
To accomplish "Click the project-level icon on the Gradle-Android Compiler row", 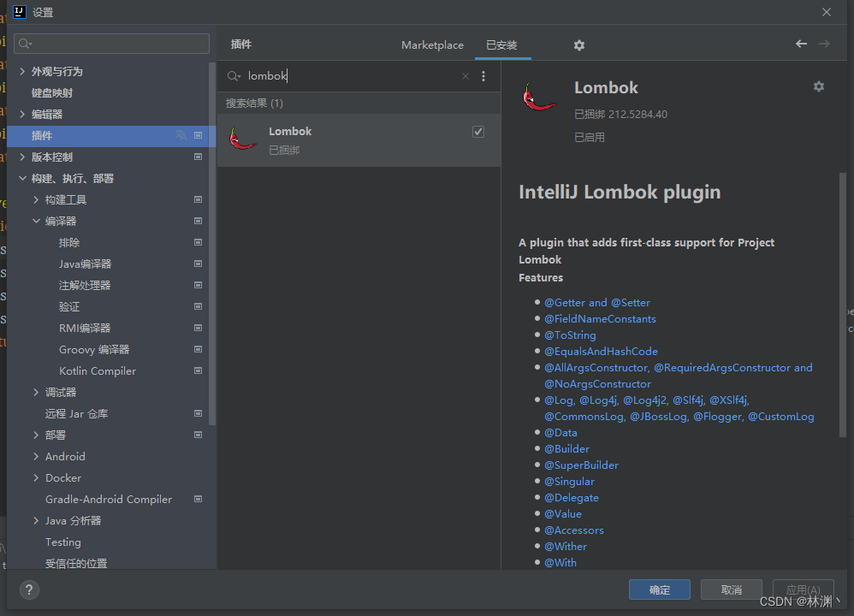I will pyautogui.click(x=199, y=499).
